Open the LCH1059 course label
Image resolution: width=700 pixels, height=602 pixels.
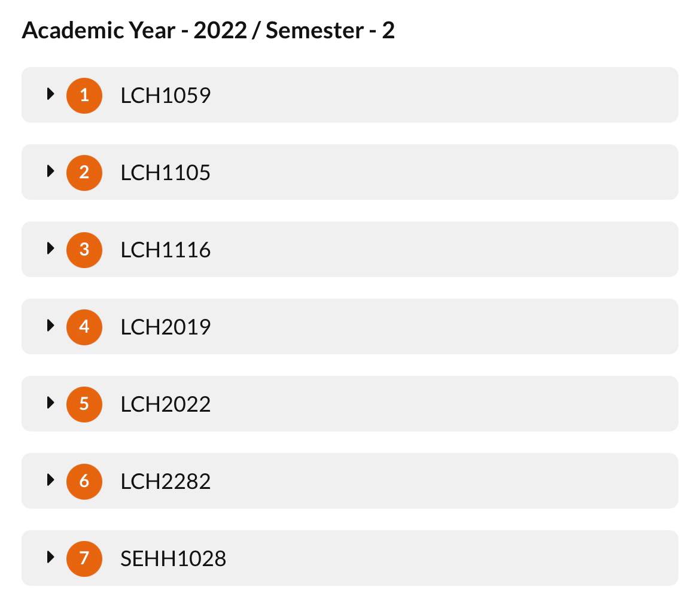[x=166, y=96]
